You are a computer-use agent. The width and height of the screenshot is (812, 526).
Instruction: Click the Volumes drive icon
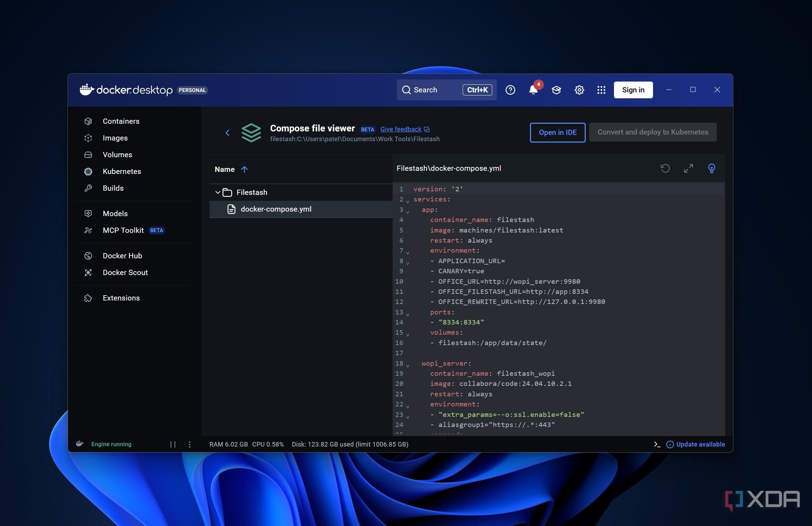(x=88, y=155)
